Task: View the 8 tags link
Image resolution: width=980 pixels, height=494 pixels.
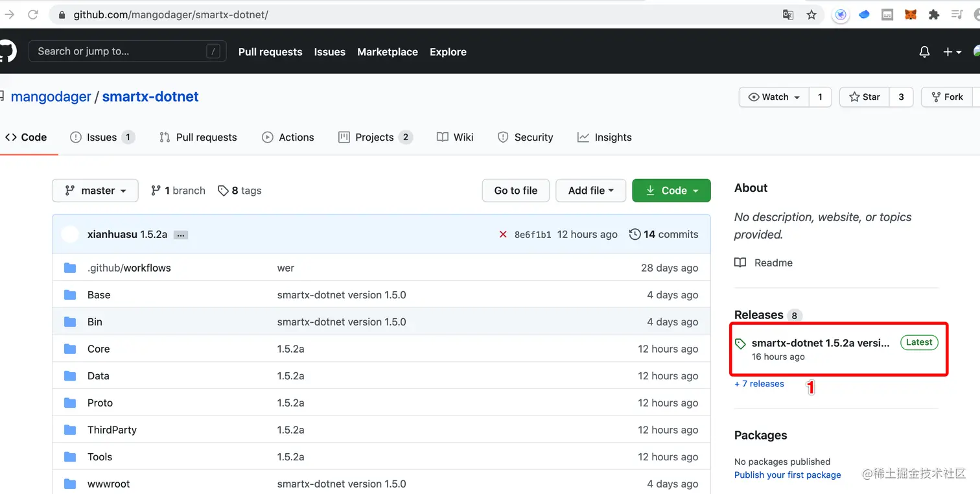Action: tap(240, 191)
